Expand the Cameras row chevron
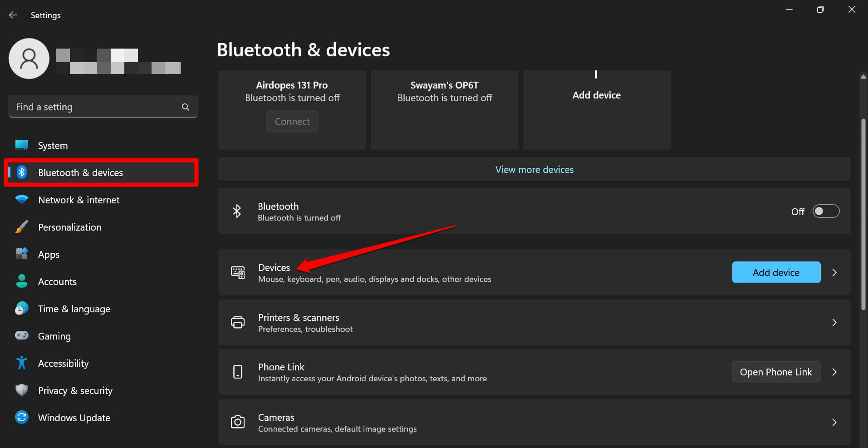Screen dimensions: 868x448 (x=834, y=422)
